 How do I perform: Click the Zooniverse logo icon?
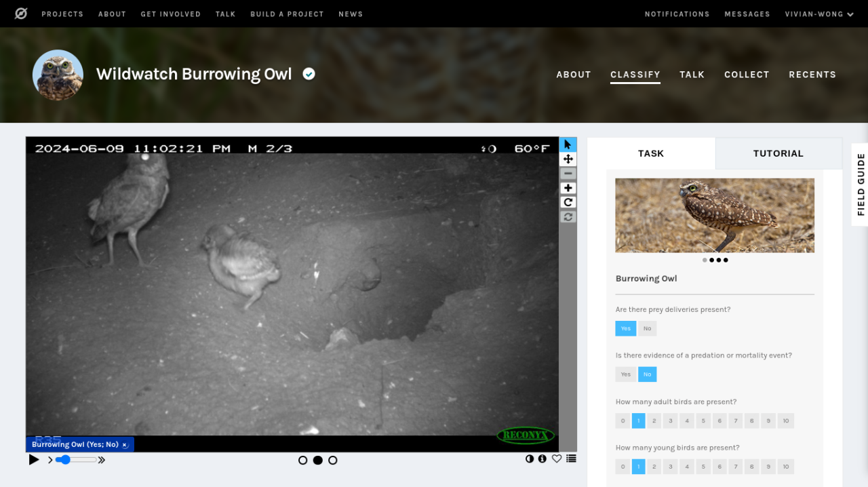(x=21, y=14)
